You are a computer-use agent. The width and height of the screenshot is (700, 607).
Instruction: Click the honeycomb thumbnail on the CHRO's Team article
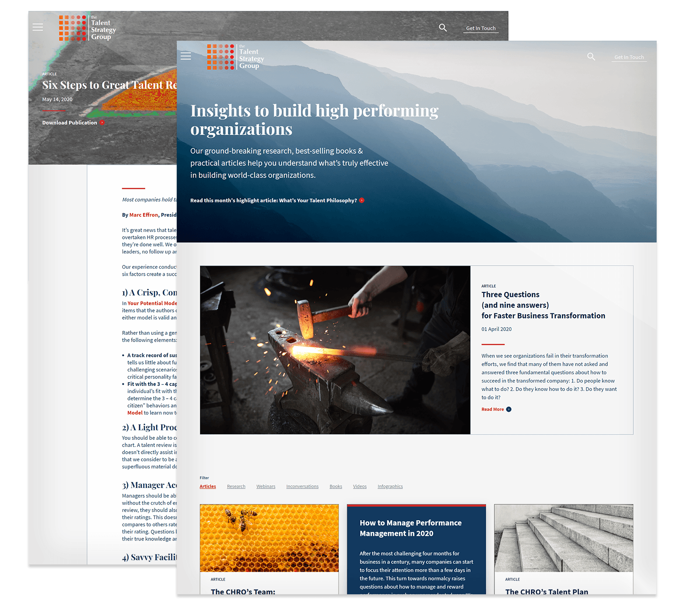(269, 538)
